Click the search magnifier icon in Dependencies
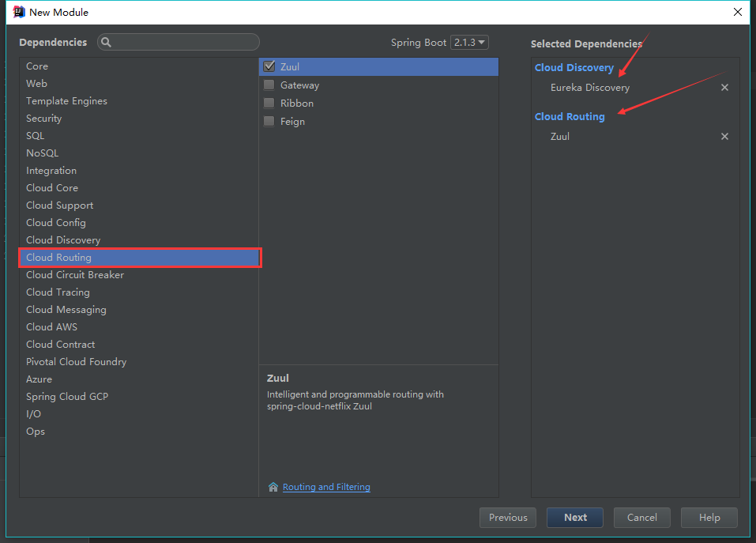Viewport: 756px width, 543px height. pos(106,42)
